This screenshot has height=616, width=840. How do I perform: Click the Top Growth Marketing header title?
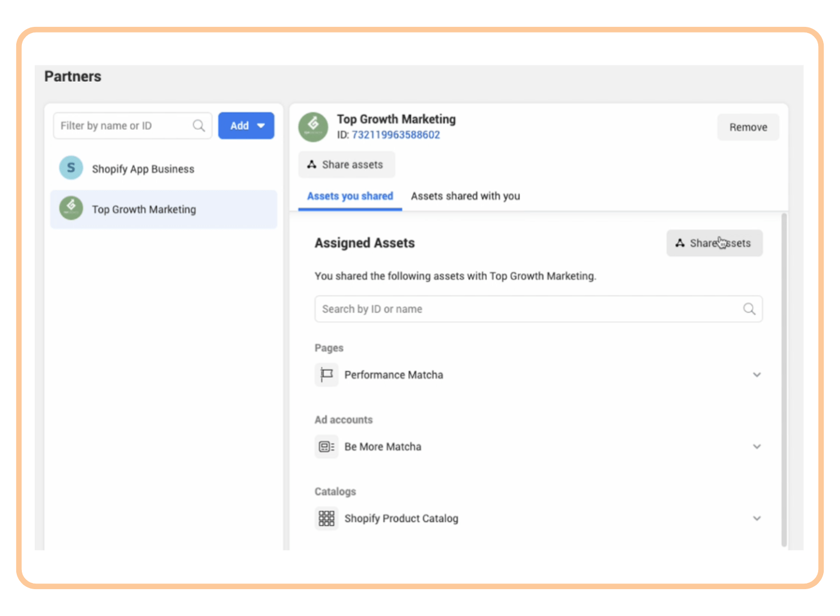396,119
